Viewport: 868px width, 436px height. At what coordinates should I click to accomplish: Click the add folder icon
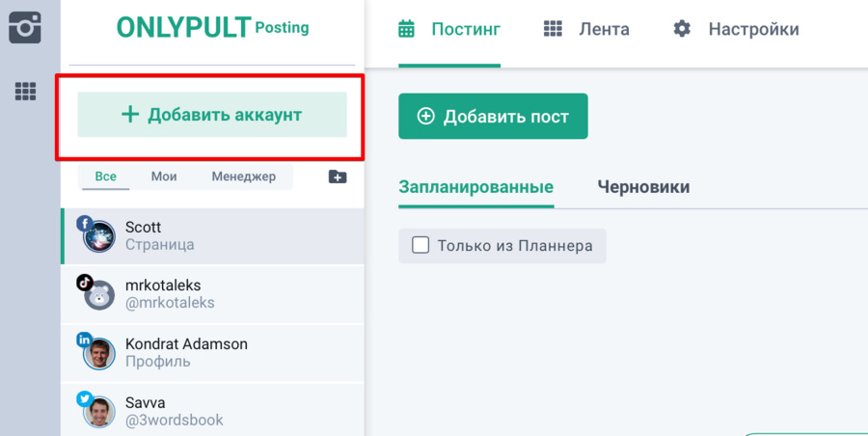[338, 177]
